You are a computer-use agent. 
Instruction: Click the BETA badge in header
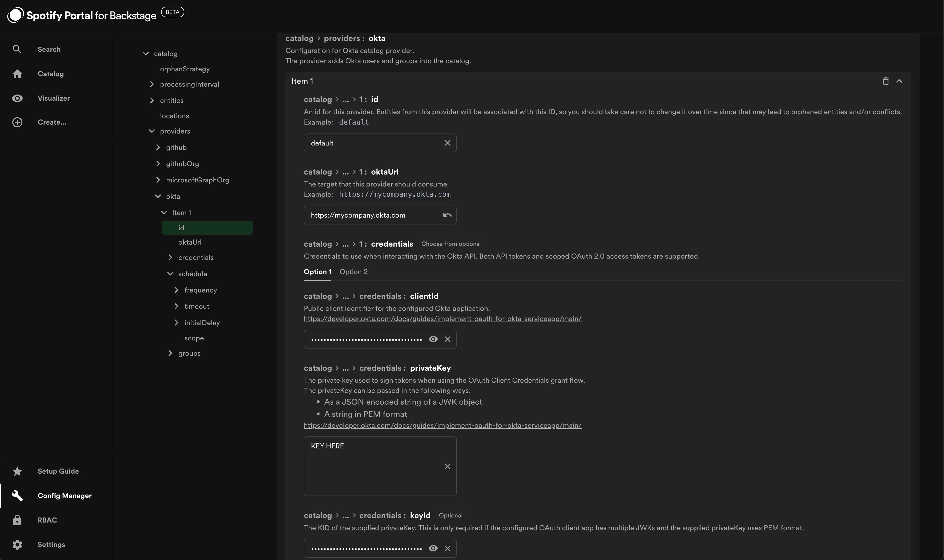(173, 12)
